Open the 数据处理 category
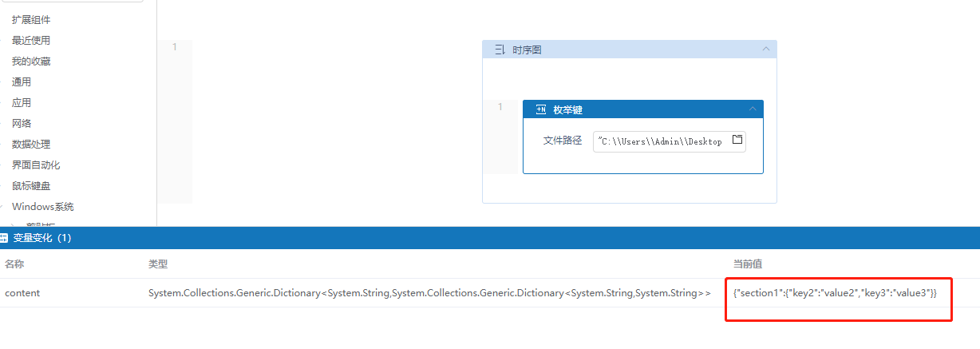The image size is (980, 349). 31,144
